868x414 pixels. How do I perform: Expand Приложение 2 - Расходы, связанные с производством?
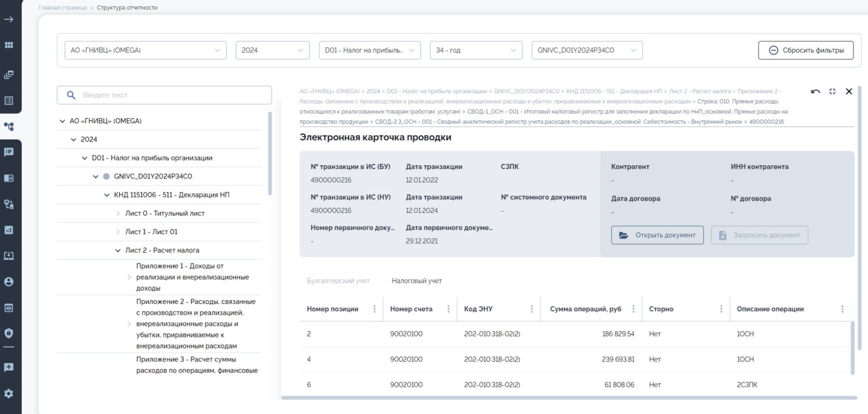click(x=129, y=324)
